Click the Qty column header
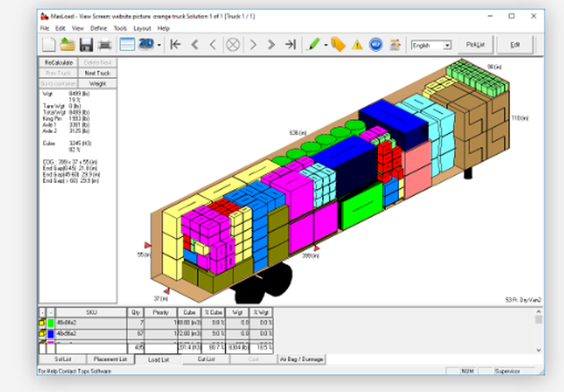The image size is (564, 392). (x=135, y=312)
